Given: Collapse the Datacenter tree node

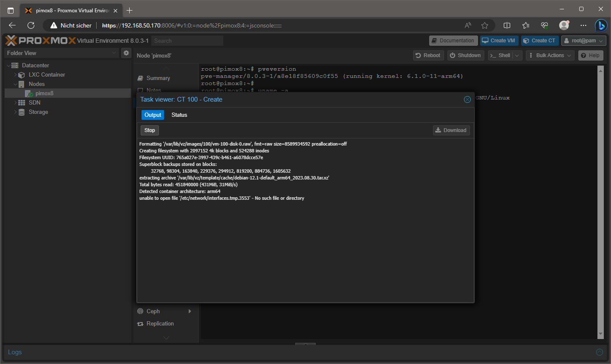Looking at the screenshot, I should point(8,66).
